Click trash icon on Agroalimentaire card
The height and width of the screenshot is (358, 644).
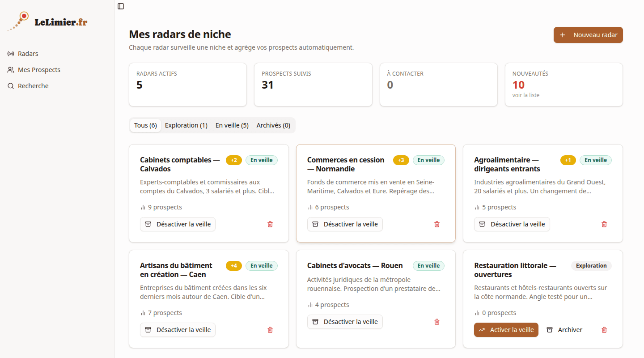click(x=604, y=224)
